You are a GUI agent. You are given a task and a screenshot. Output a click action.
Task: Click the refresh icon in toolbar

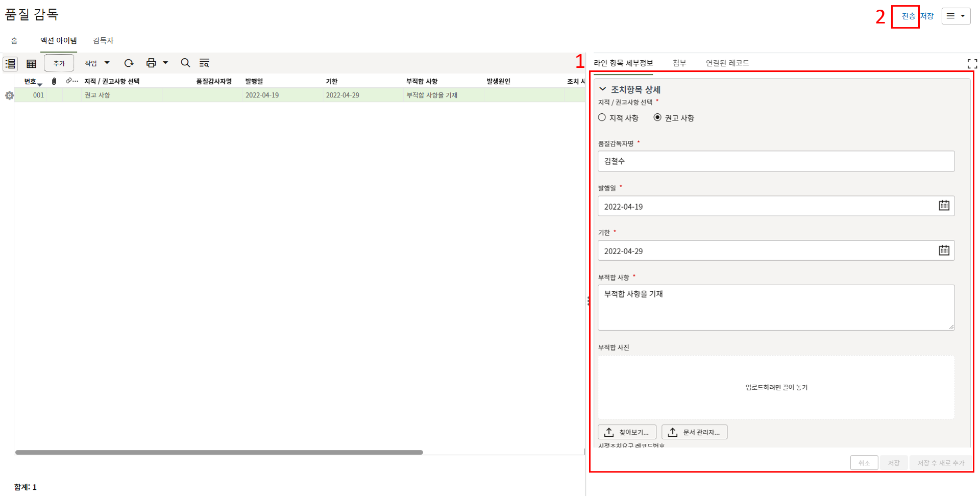tap(129, 63)
